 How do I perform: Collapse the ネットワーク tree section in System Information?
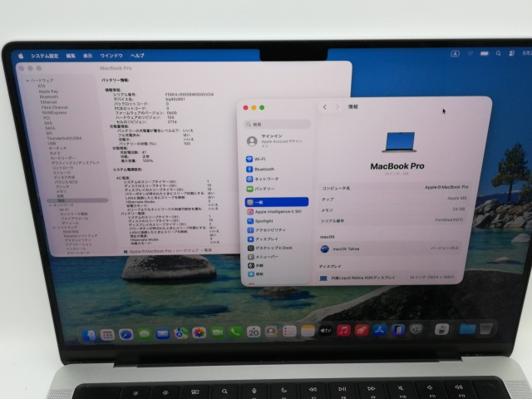click(x=50, y=205)
